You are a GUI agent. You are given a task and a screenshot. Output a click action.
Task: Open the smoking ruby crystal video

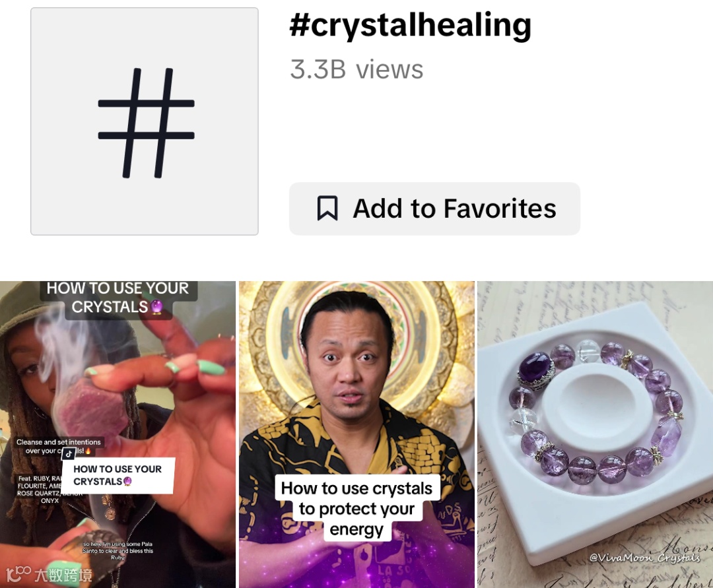tap(118, 434)
